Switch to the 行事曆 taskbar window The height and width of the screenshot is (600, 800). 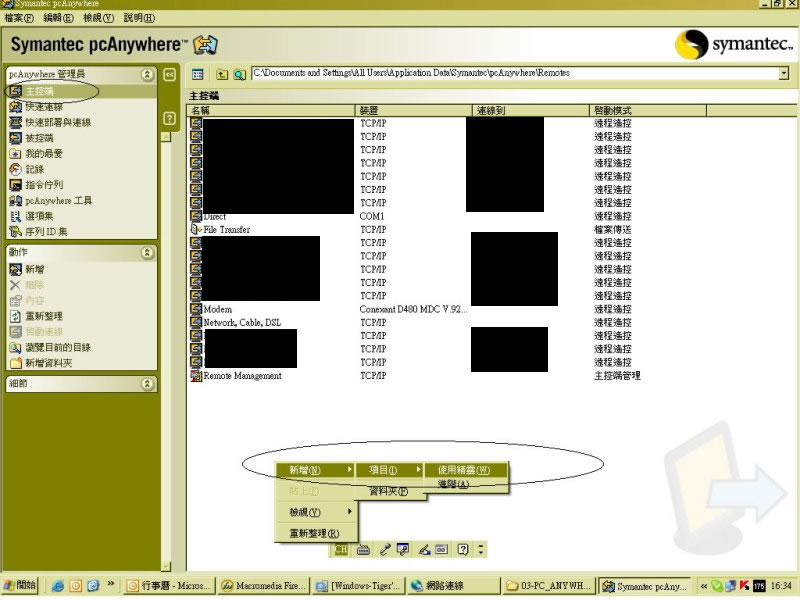click(x=169, y=586)
